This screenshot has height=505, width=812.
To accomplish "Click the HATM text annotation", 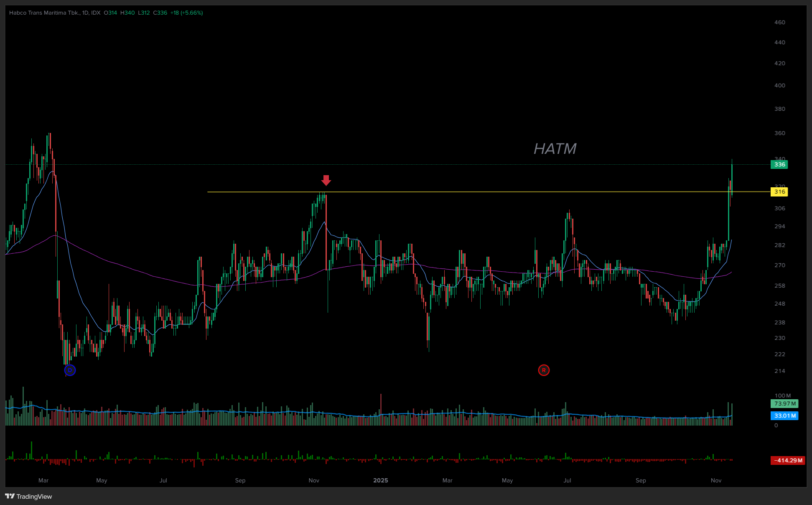I will (555, 149).
